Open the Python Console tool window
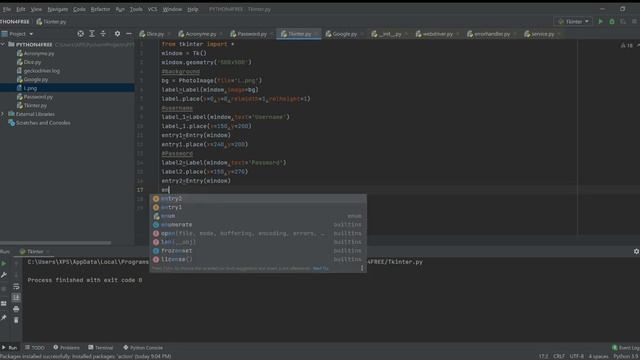The width and height of the screenshot is (640, 360). pos(143,348)
